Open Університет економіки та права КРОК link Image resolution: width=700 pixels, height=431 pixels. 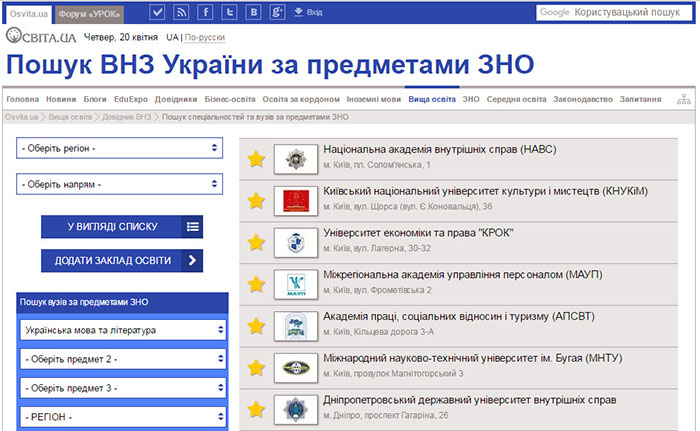click(x=418, y=233)
